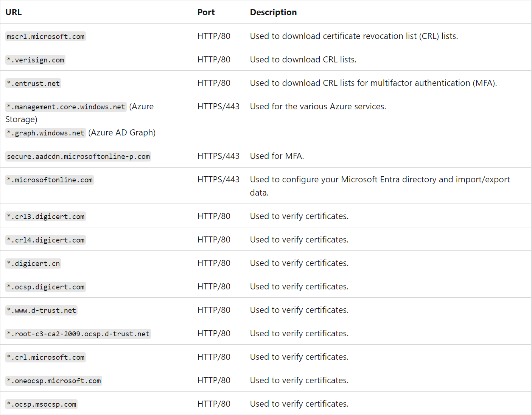Select the *.oneocsp.microsoft.com URL text

(54, 381)
